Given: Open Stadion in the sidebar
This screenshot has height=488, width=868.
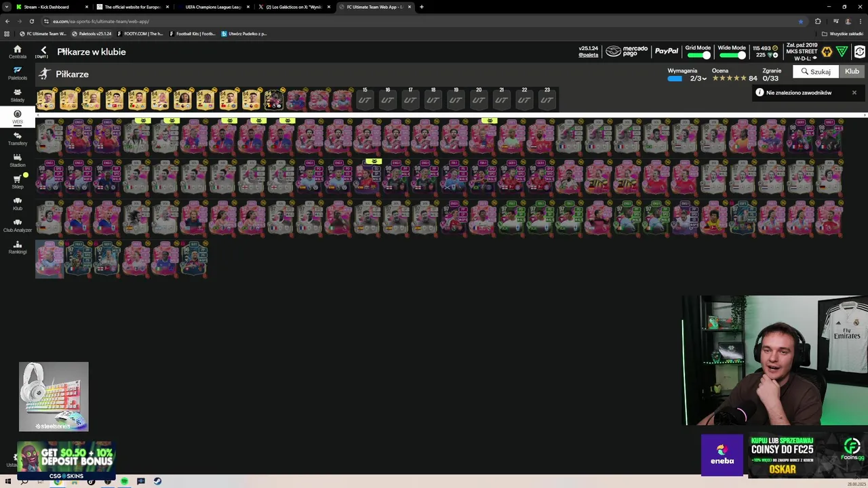Looking at the screenshot, I should (x=18, y=160).
